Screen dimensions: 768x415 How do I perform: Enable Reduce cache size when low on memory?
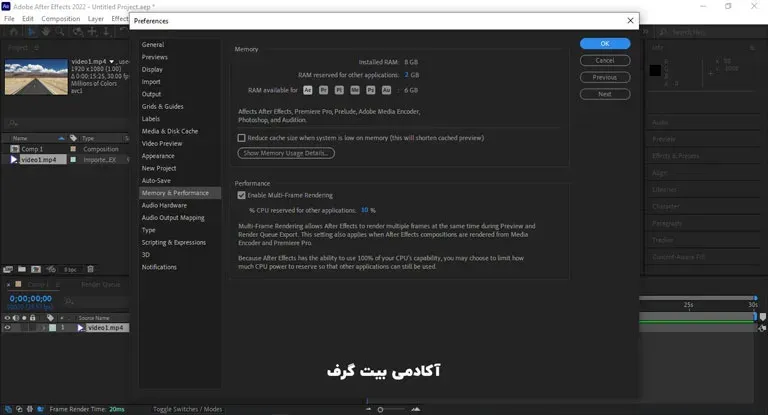point(241,138)
